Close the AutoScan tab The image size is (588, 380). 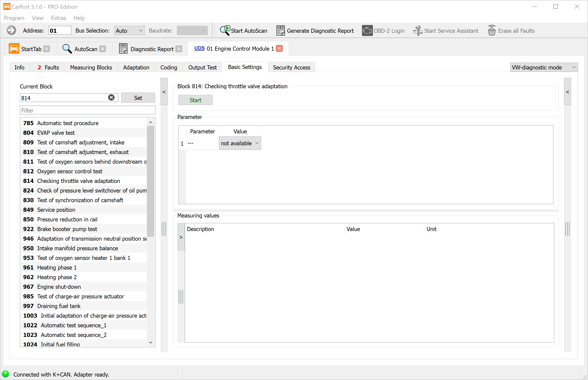[103, 49]
